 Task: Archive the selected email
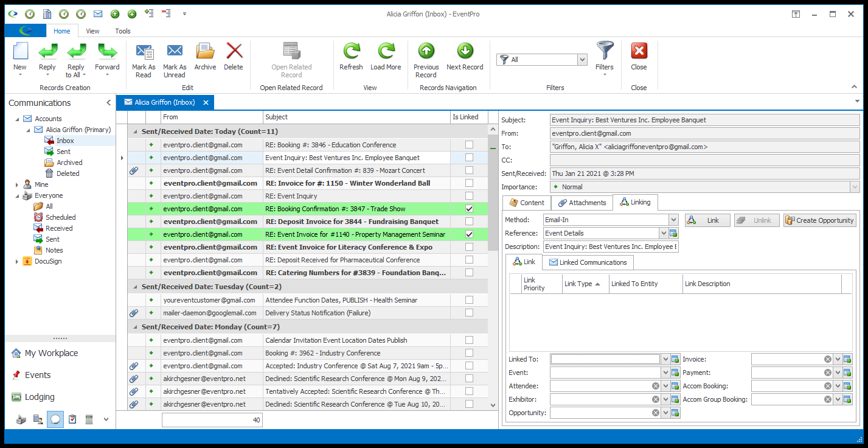tap(205, 56)
